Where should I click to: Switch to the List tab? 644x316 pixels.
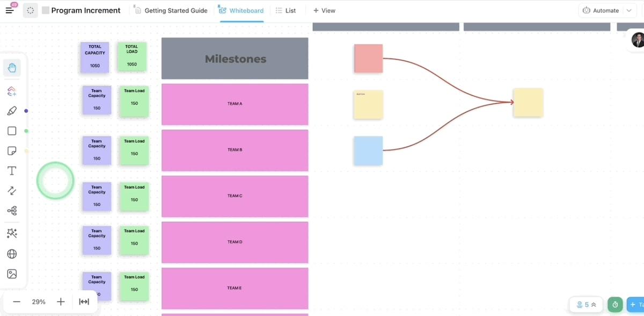pyautogui.click(x=286, y=11)
